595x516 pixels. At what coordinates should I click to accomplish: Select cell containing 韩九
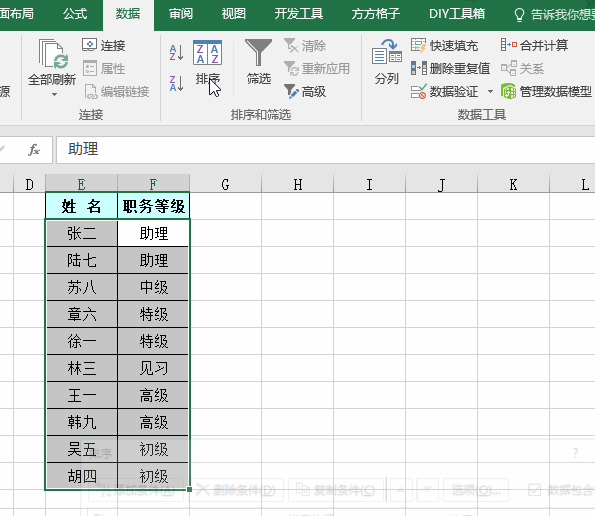pos(81,422)
